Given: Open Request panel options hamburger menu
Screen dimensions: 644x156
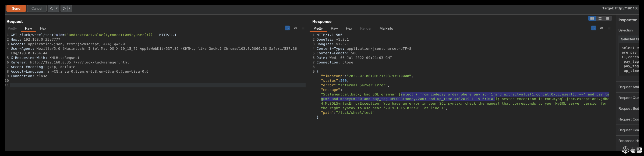Looking at the screenshot, I should point(303,28).
